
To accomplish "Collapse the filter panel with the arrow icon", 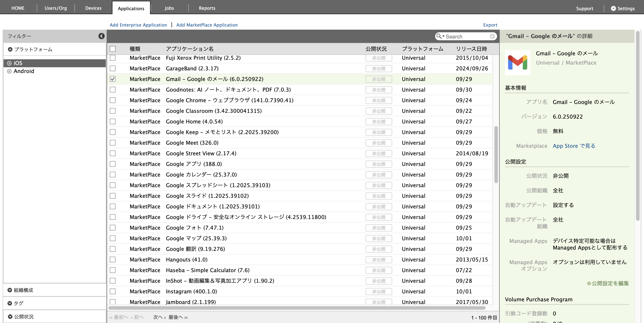I will [x=101, y=36].
